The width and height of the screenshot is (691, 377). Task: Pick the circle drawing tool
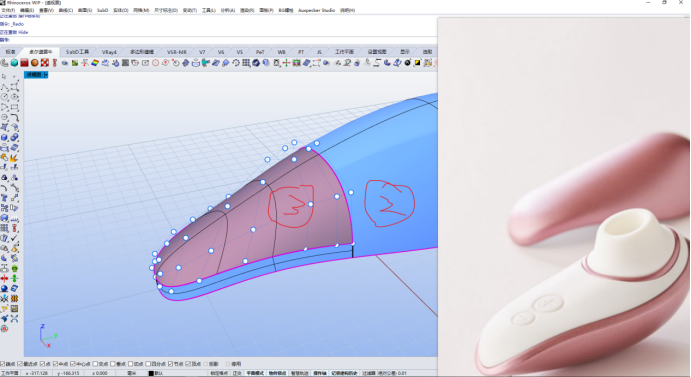[4, 97]
